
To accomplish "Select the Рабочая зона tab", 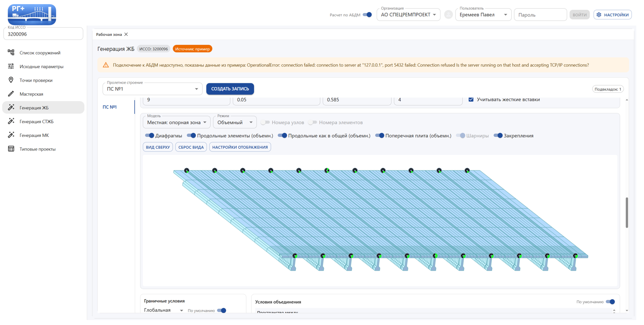I will point(109,34).
